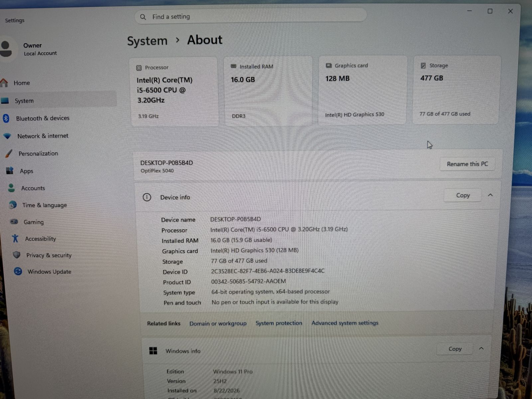Click the Pen and touch value text
Screen dimensions: 532x399
pos(275,302)
